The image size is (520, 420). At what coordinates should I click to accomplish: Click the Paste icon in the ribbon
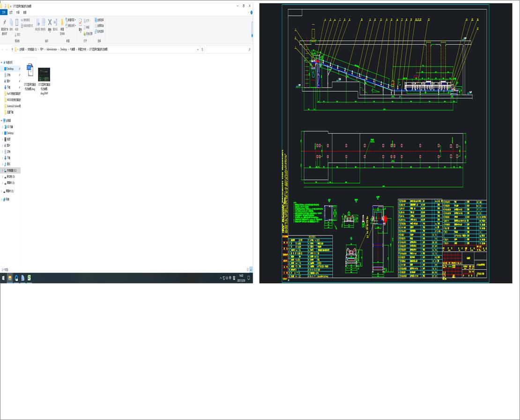(x=16, y=22)
